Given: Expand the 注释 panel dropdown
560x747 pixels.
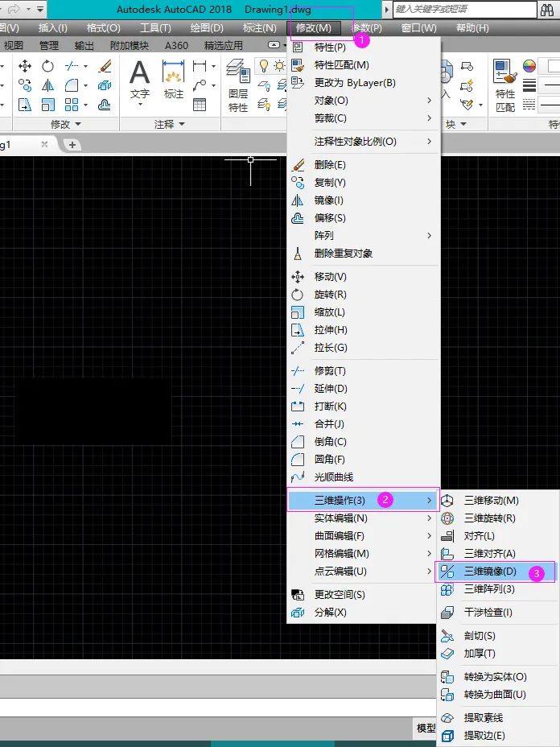Looking at the screenshot, I should (181, 124).
